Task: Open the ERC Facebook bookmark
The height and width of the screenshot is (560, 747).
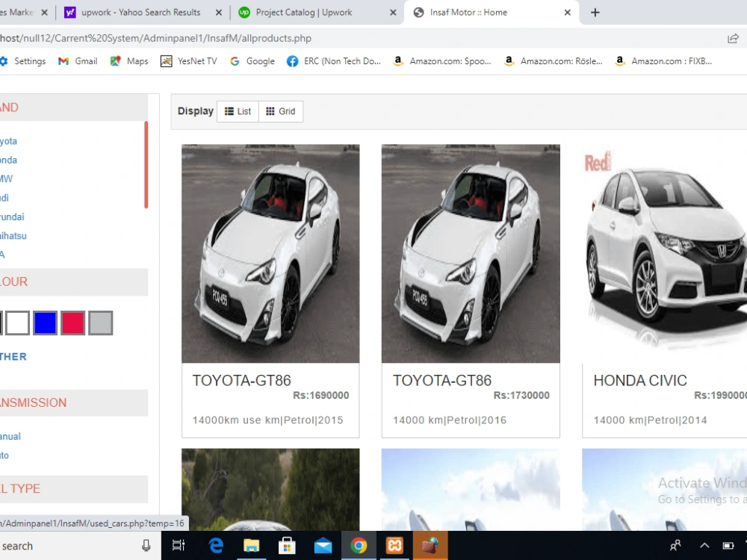Action: coord(333,61)
